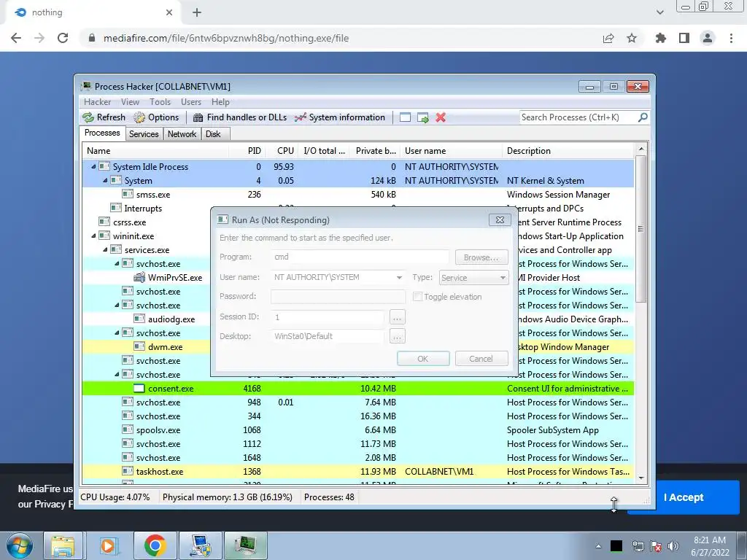Reload the Chrome page
The height and width of the screenshot is (560, 747).
point(63,38)
